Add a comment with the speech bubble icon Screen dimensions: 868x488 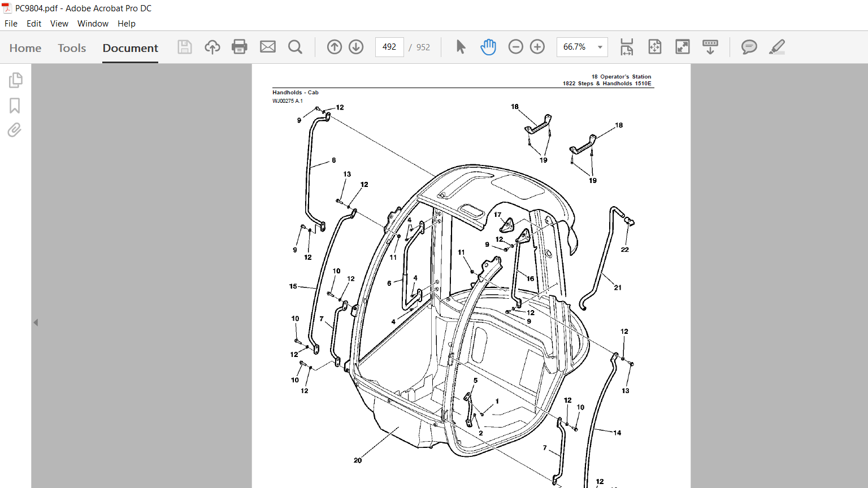pyautogui.click(x=749, y=47)
